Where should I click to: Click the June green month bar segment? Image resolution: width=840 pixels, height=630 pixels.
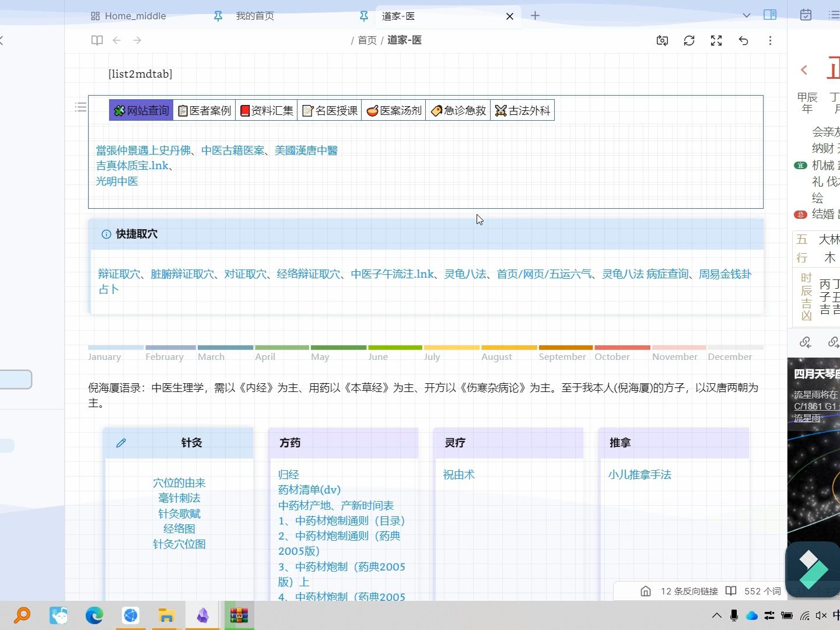coord(395,347)
